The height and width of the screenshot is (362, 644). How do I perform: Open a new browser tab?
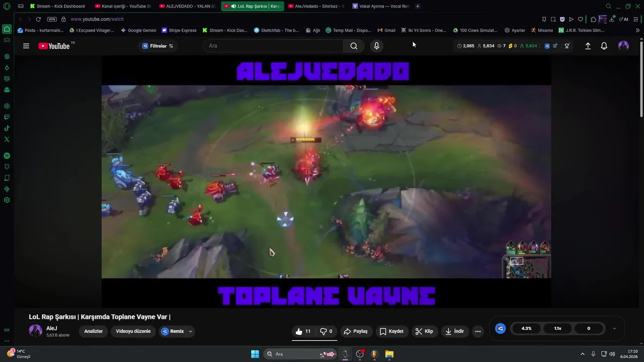coord(418,6)
